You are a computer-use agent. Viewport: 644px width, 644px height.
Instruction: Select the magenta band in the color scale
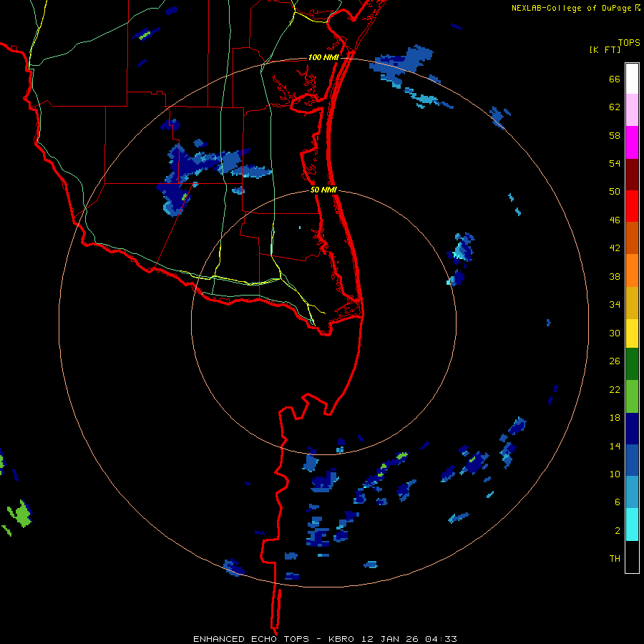tap(632, 142)
